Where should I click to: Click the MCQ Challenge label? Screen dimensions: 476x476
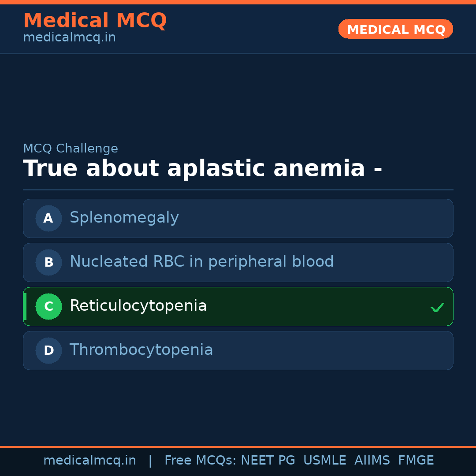pyautogui.click(x=71, y=149)
